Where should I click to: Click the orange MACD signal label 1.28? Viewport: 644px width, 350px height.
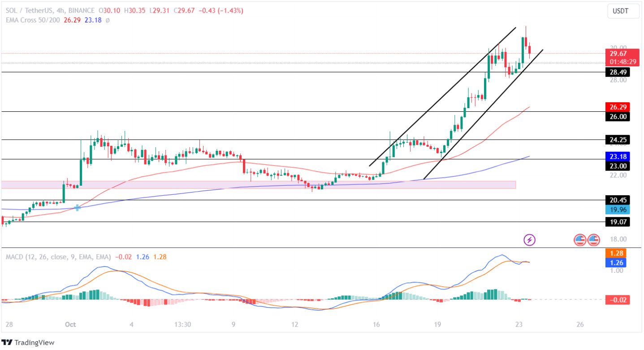[x=616, y=254]
